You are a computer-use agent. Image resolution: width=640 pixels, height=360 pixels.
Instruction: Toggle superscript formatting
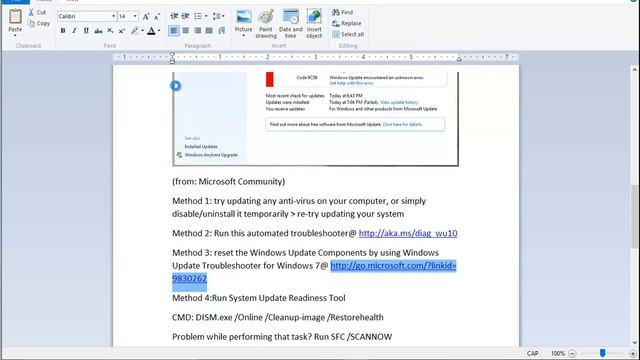(122, 31)
